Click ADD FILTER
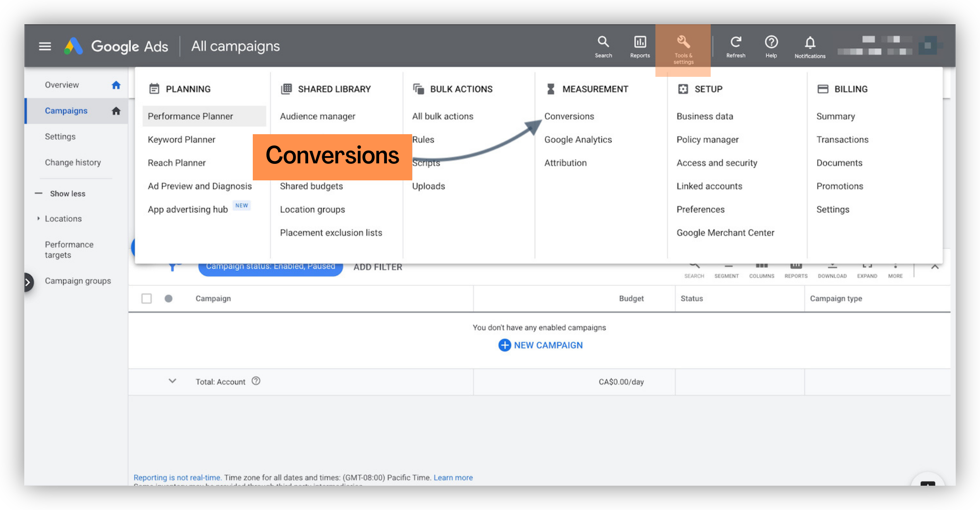Image resolution: width=980 pixels, height=510 pixels. pyautogui.click(x=378, y=267)
